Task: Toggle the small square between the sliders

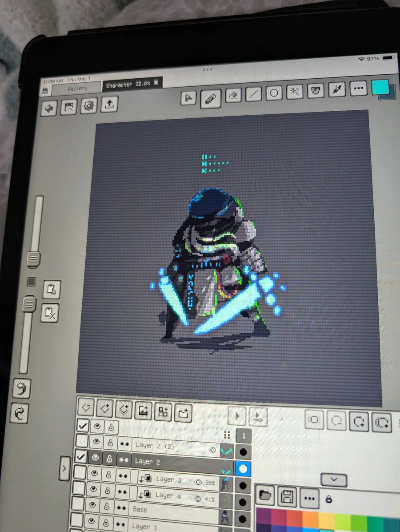Action: point(32,281)
